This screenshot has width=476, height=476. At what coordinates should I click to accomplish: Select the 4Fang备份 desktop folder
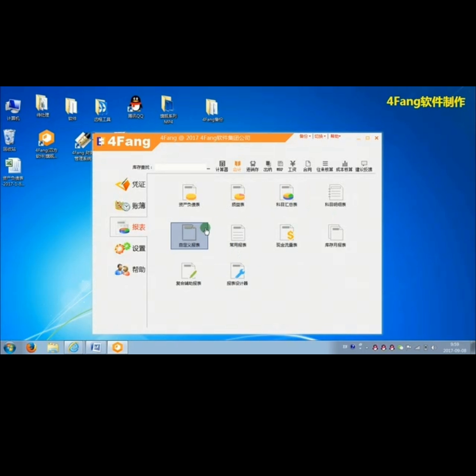point(212,110)
